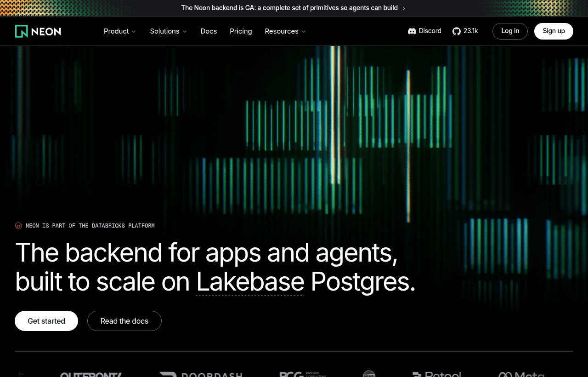This screenshot has width=588, height=377.
Task: Click the Outfront customer logo
Action: point(91,374)
